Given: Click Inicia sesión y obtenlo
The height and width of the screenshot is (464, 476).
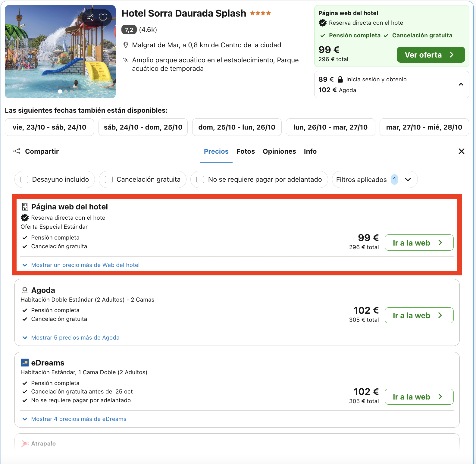Looking at the screenshot, I should click(376, 79).
